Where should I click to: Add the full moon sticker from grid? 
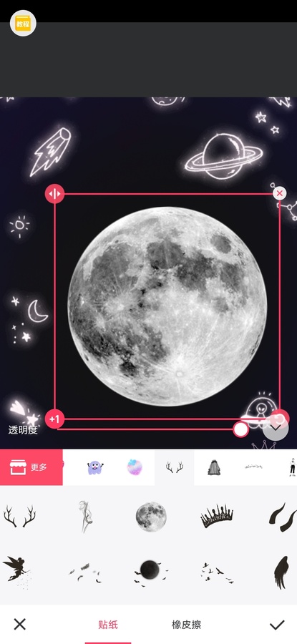click(151, 517)
